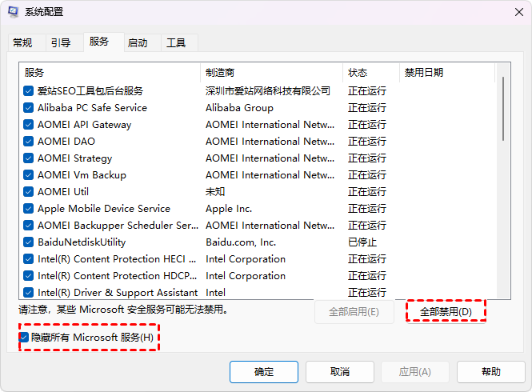Uncheck 隐藏所有 Microsoft 服务 checkbox
532x392 pixels.
[x=24, y=338]
